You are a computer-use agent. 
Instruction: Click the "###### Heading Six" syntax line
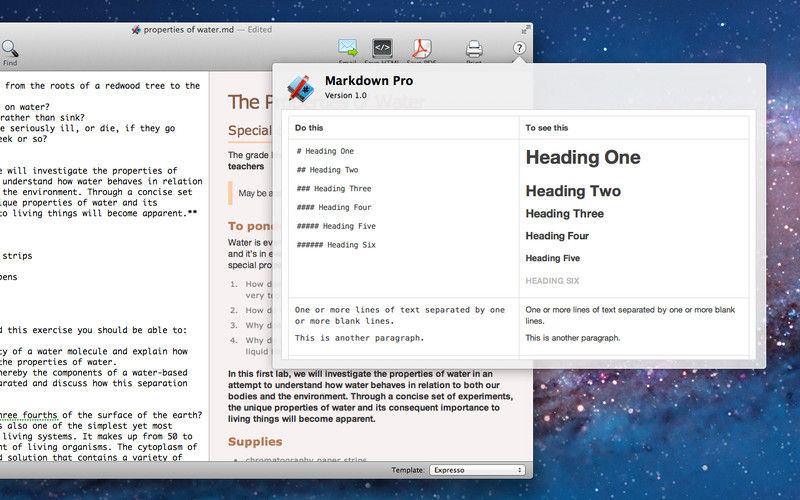tap(336, 245)
